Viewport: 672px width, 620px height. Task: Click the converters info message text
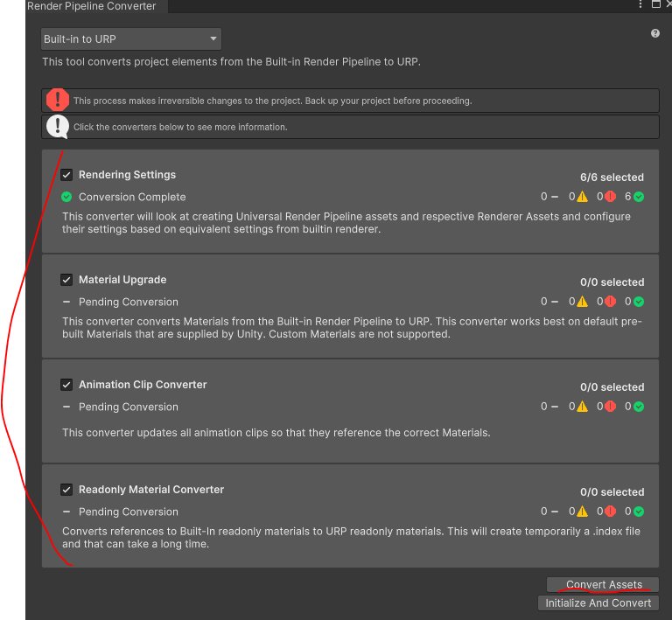pos(180,127)
